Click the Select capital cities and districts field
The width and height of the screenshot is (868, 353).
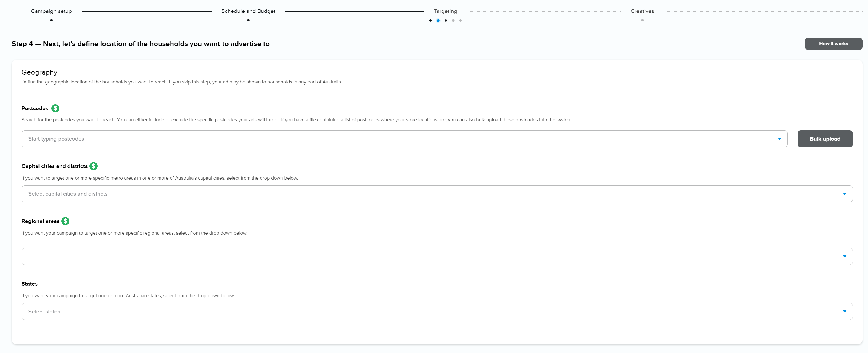coord(437,194)
